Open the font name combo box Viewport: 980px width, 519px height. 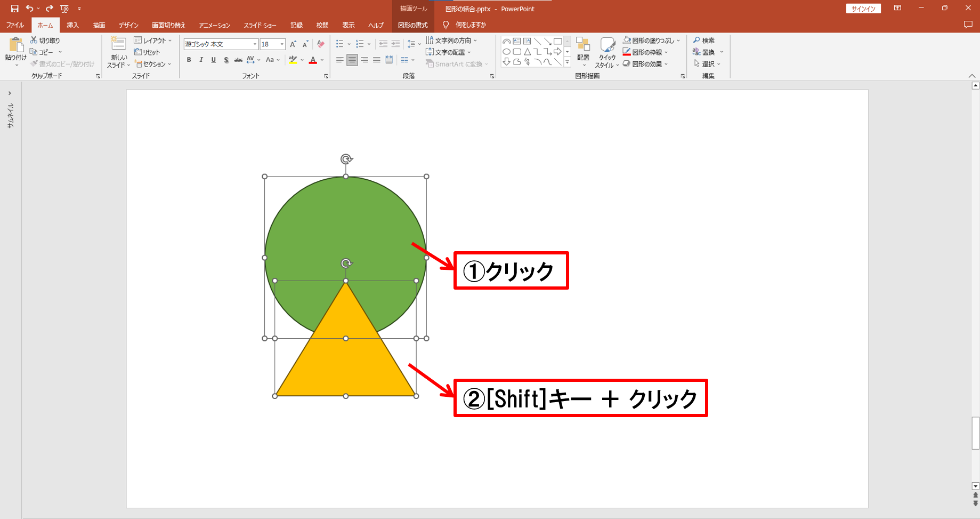221,44
